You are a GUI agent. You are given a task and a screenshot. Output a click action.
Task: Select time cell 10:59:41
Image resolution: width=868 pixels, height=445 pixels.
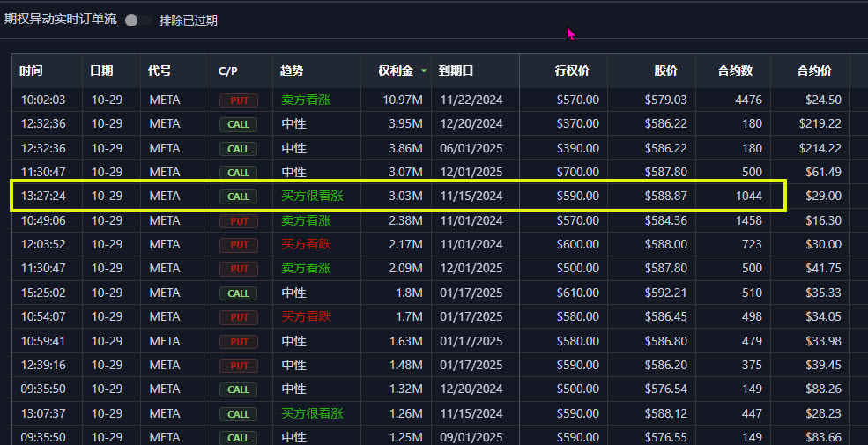pyautogui.click(x=43, y=341)
